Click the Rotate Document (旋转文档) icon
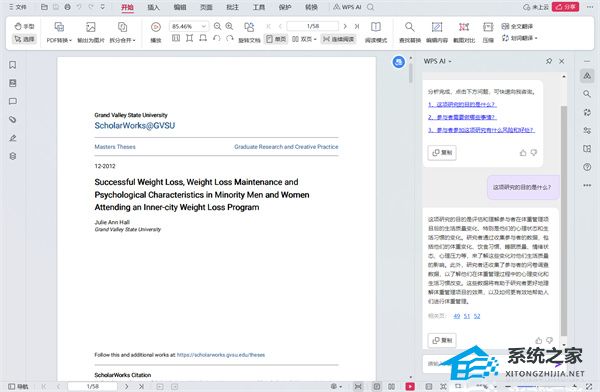Image resolution: width=600 pixels, height=392 pixels. click(x=249, y=32)
